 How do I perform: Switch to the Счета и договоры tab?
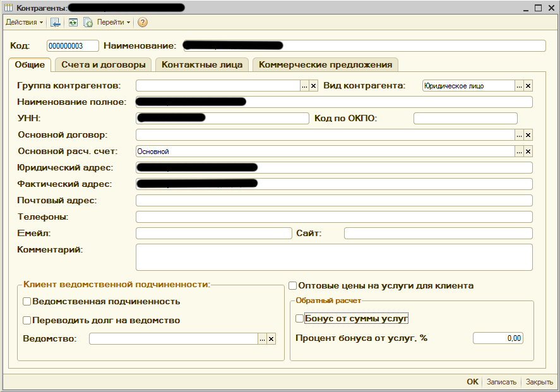tap(103, 64)
